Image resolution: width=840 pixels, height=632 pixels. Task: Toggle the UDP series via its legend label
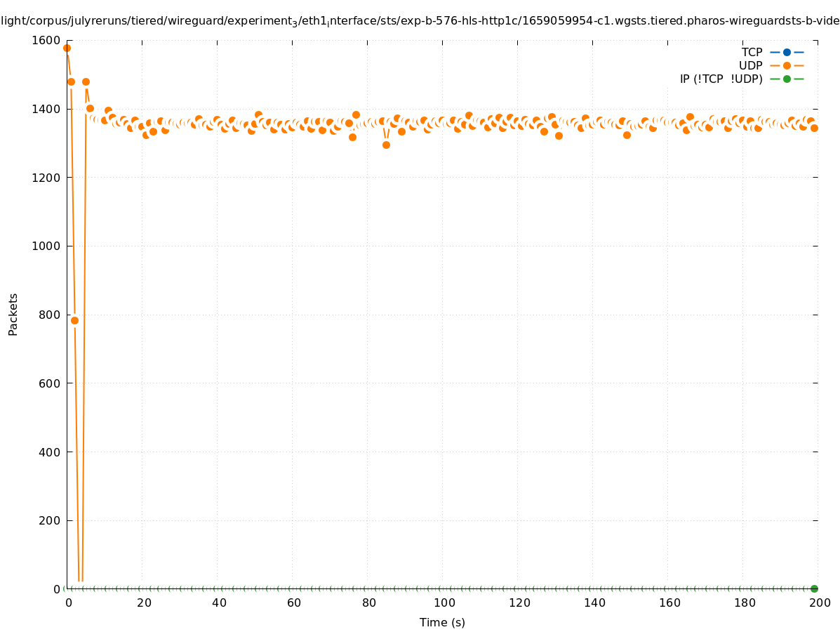click(x=750, y=65)
